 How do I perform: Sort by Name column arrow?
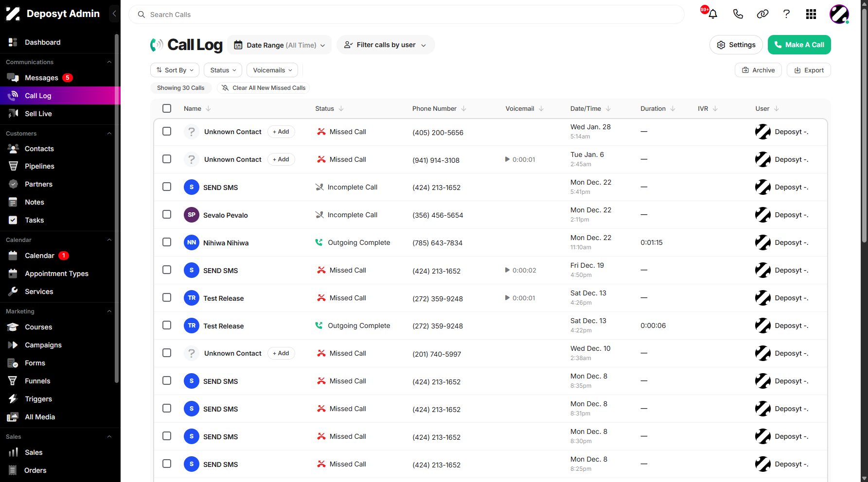coord(208,109)
